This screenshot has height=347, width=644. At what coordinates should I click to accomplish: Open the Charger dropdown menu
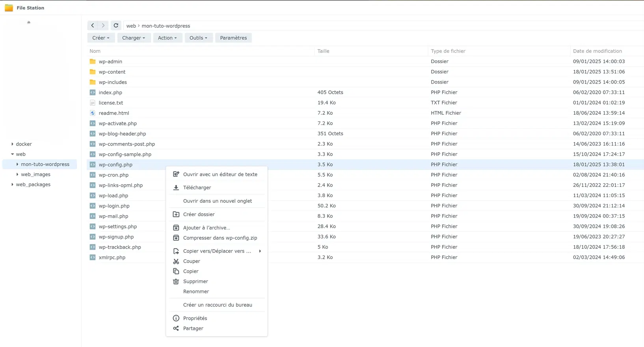(134, 38)
